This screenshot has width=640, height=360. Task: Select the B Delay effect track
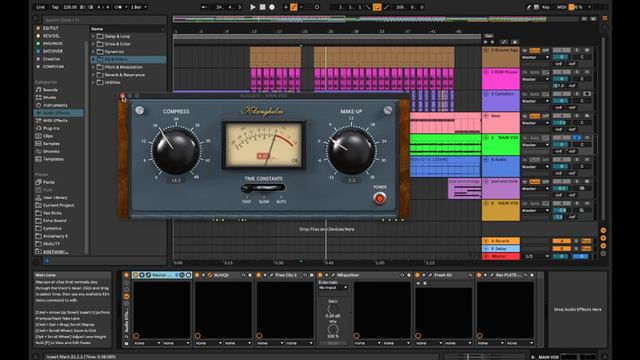tap(501, 249)
